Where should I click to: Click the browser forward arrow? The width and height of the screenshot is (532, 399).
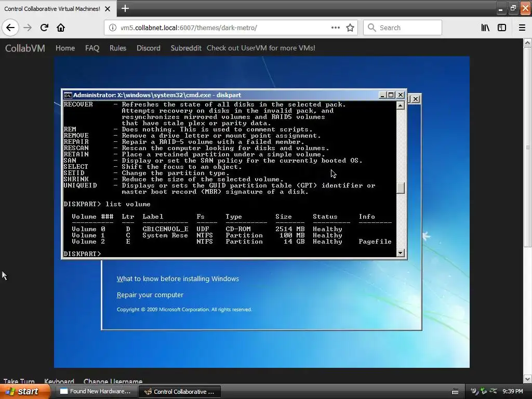click(x=28, y=28)
